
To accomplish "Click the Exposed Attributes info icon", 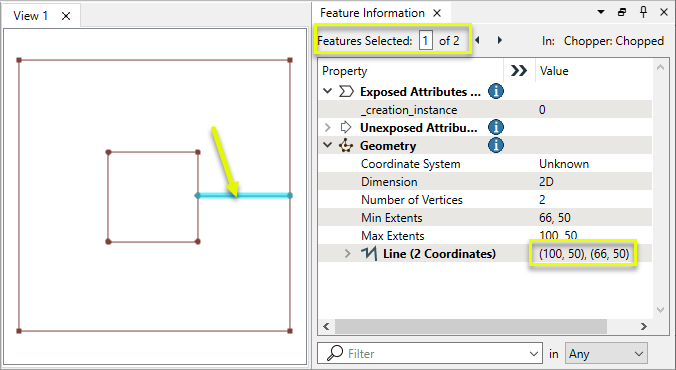I will tap(496, 91).
